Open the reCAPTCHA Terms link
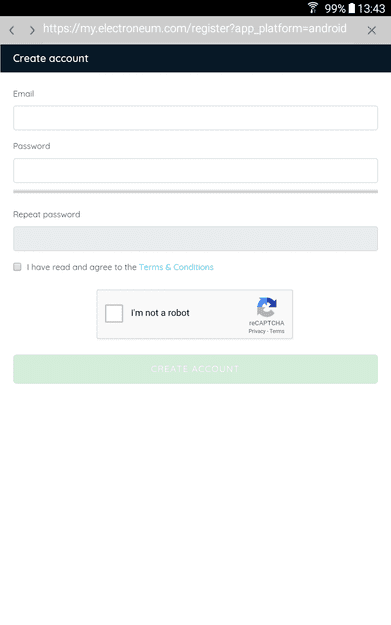This screenshot has width=391, height=625. (x=277, y=331)
